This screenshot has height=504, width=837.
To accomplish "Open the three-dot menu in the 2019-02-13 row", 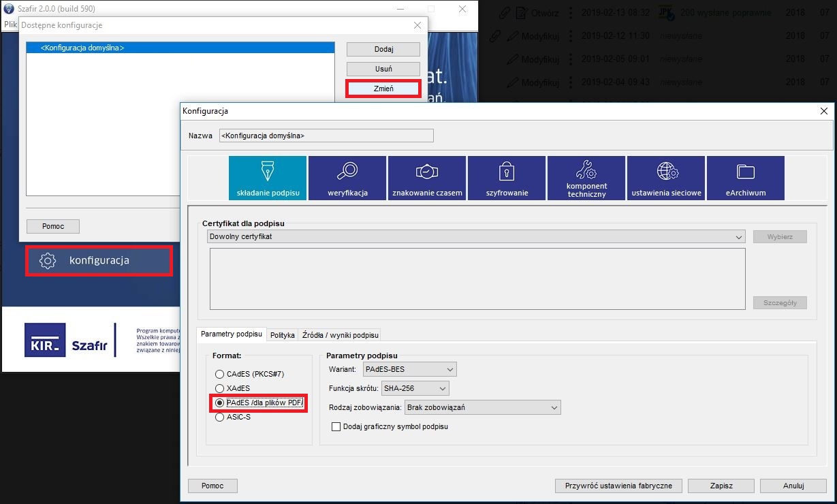I will pyautogui.click(x=571, y=13).
